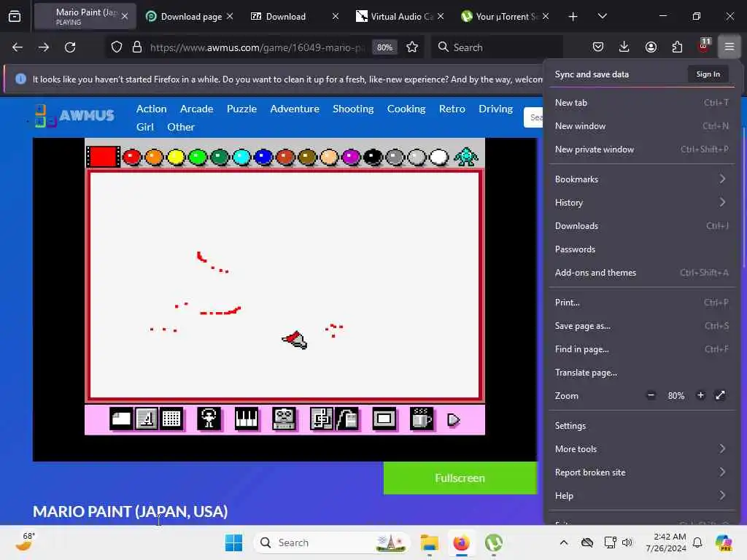The width and height of the screenshot is (747, 560).
Task: Open the Firefox application menu hamburger
Action: pyautogui.click(x=729, y=47)
